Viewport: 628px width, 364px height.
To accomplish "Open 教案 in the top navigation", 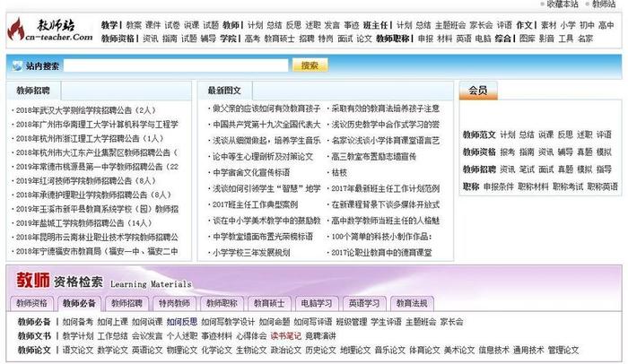I will pos(134,25).
